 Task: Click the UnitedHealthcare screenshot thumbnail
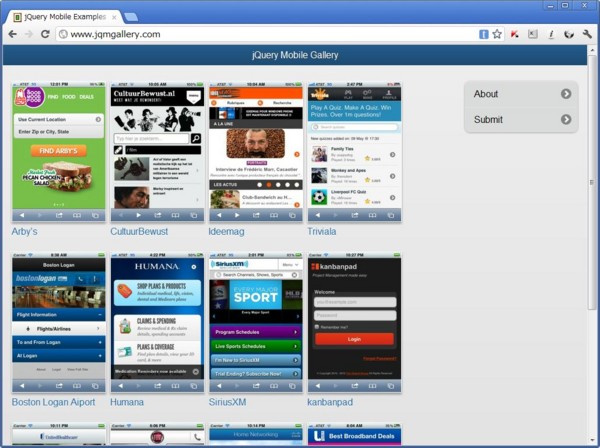tap(59, 434)
